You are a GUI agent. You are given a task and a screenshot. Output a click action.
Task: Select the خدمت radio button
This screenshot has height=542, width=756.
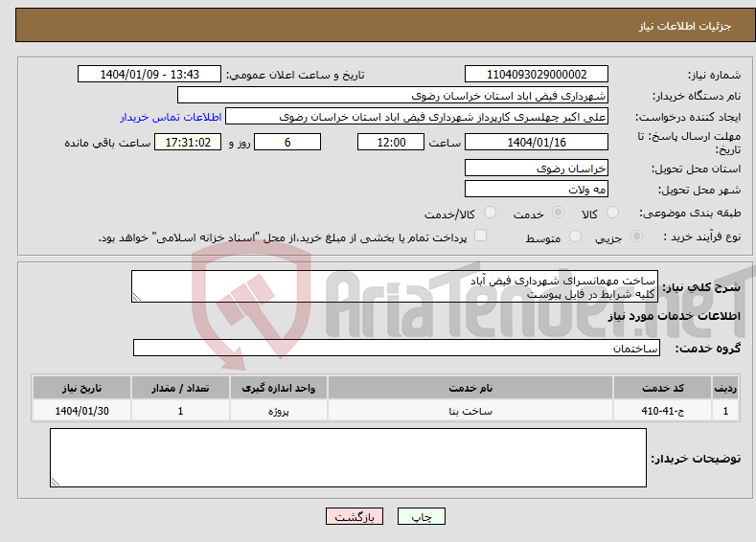(x=558, y=213)
